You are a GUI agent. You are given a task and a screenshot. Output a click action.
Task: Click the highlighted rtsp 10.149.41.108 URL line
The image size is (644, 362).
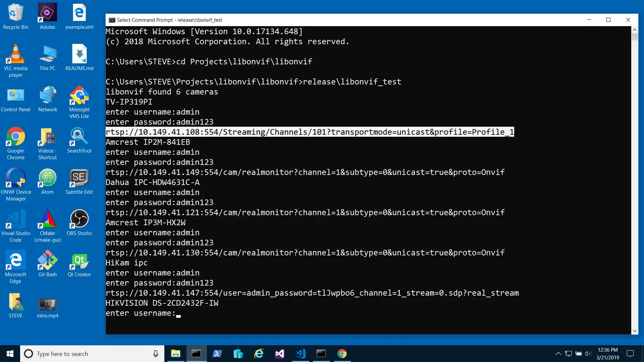tap(310, 132)
